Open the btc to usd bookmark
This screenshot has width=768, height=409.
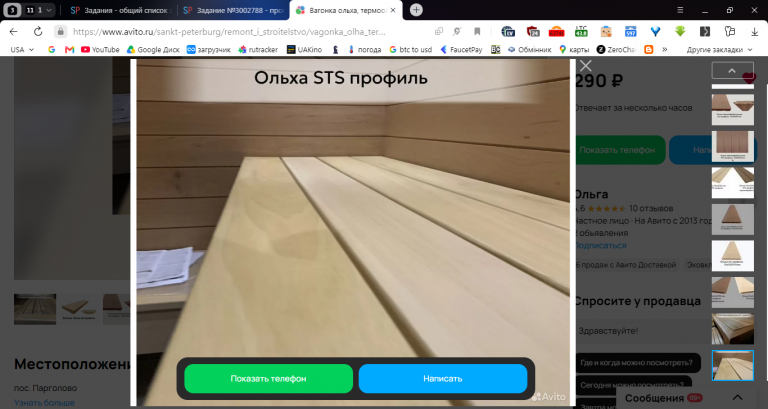pos(410,49)
